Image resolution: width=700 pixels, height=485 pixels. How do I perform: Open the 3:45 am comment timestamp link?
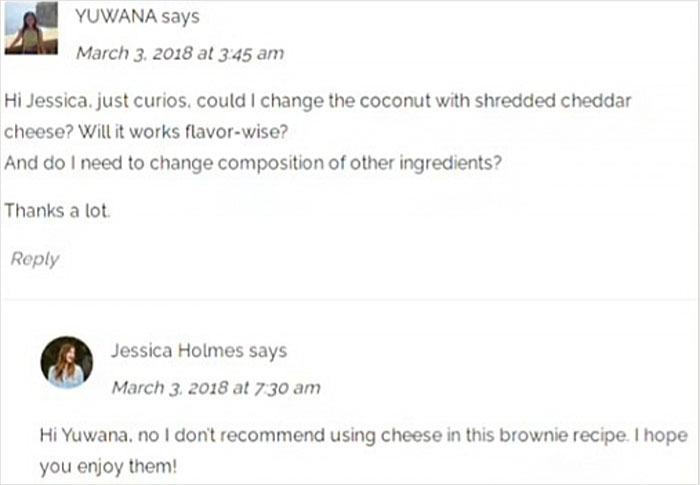point(179,54)
